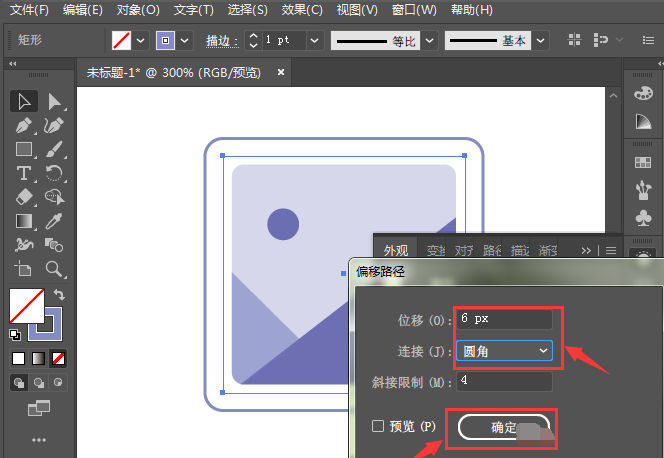Open the 帮助(H) menu
Viewport: 664px width, 458px height.
pyautogui.click(x=472, y=10)
